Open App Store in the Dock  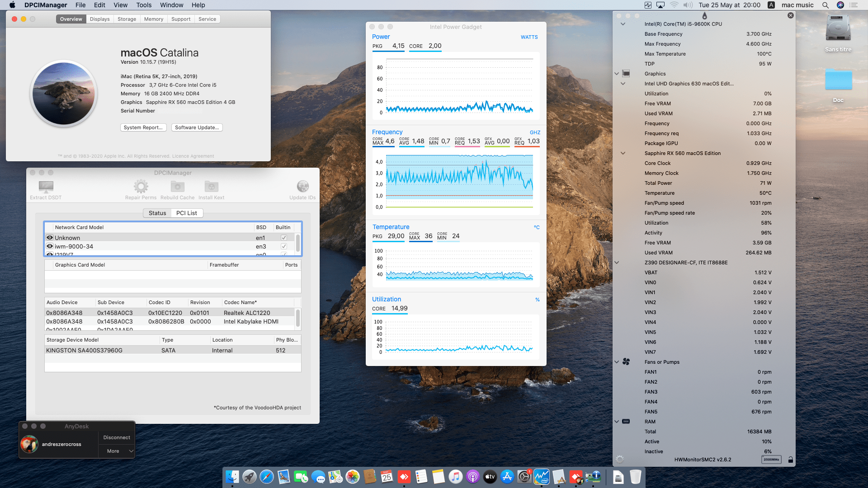point(507,477)
